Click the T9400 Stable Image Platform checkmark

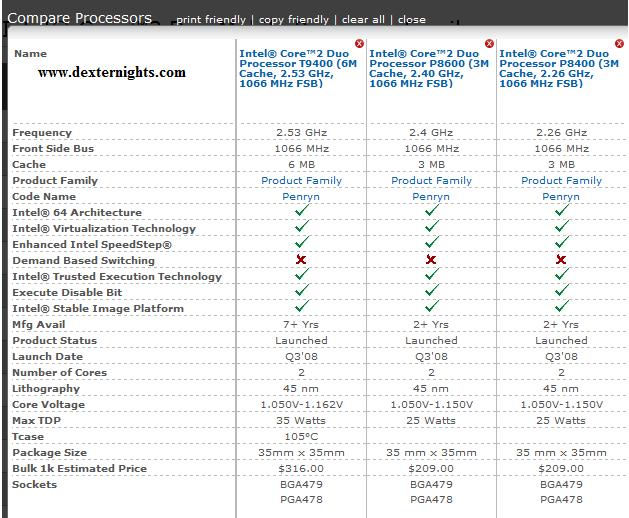(302, 306)
